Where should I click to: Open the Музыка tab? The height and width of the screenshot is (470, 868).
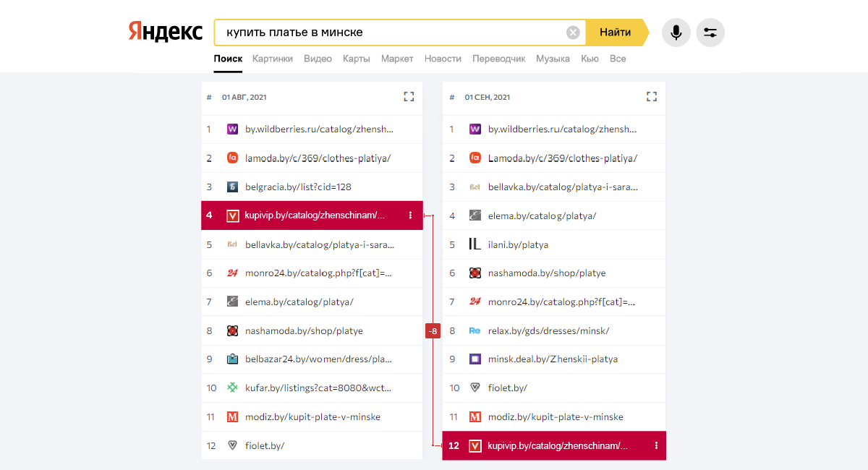pyautogui.click(x=553, y=59)
